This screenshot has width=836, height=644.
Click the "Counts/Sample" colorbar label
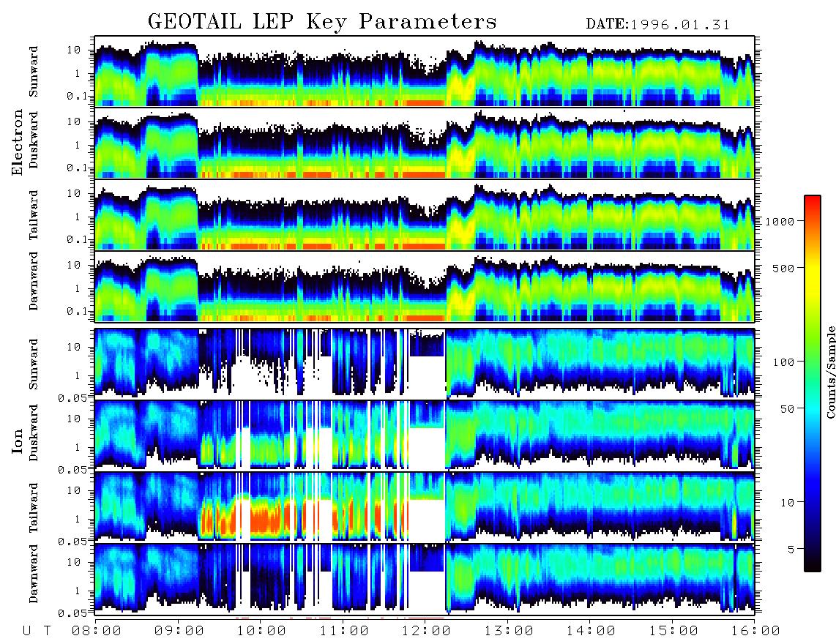click(831, 372)
